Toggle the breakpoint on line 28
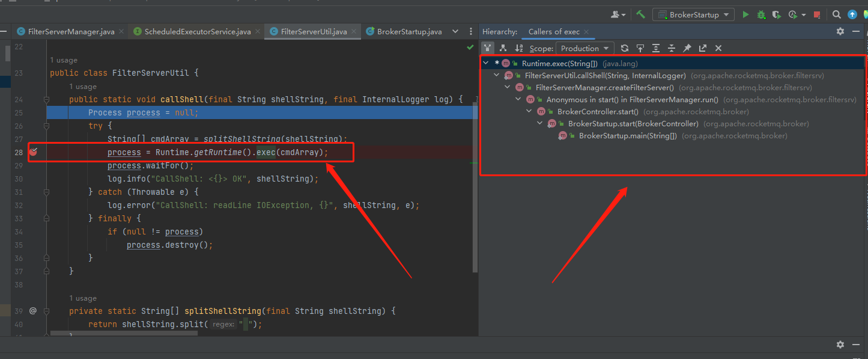The width and height of the screenshot is (868, 359). [34, 152]
